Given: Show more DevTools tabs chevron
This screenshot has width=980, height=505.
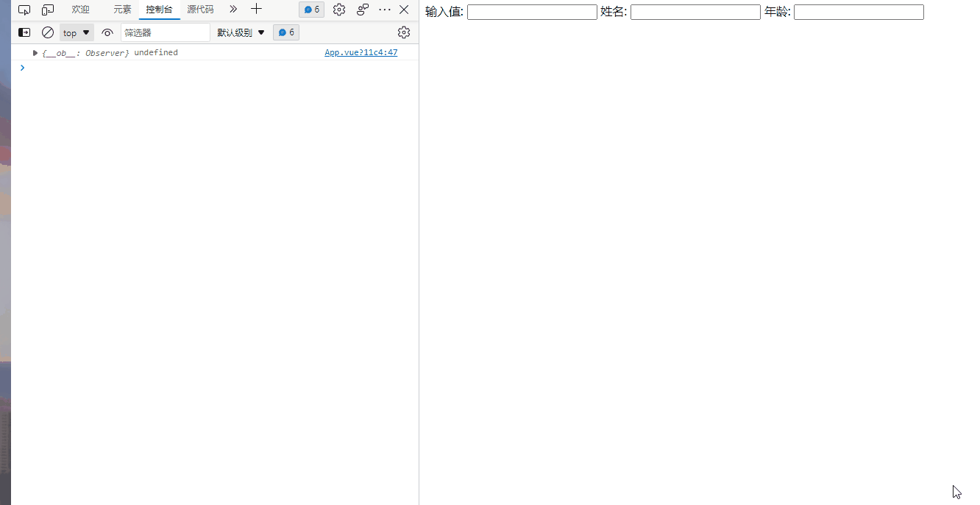Looking at the screenshot, I should tap(233, 10).
